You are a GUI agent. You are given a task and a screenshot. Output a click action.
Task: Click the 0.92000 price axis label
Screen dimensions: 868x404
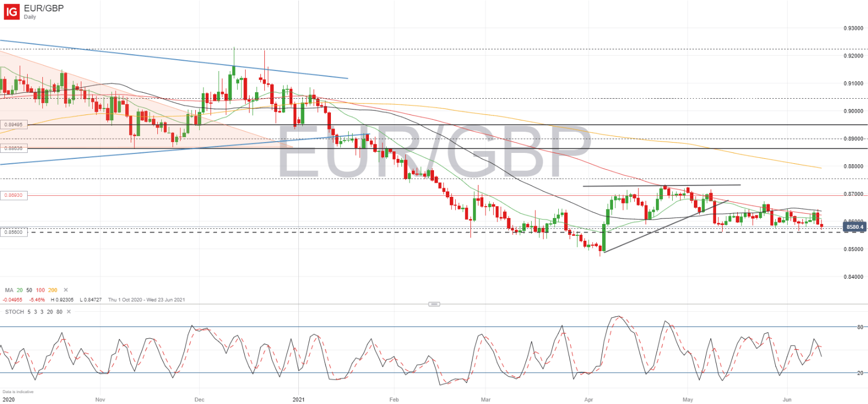(x=853, y=56)
